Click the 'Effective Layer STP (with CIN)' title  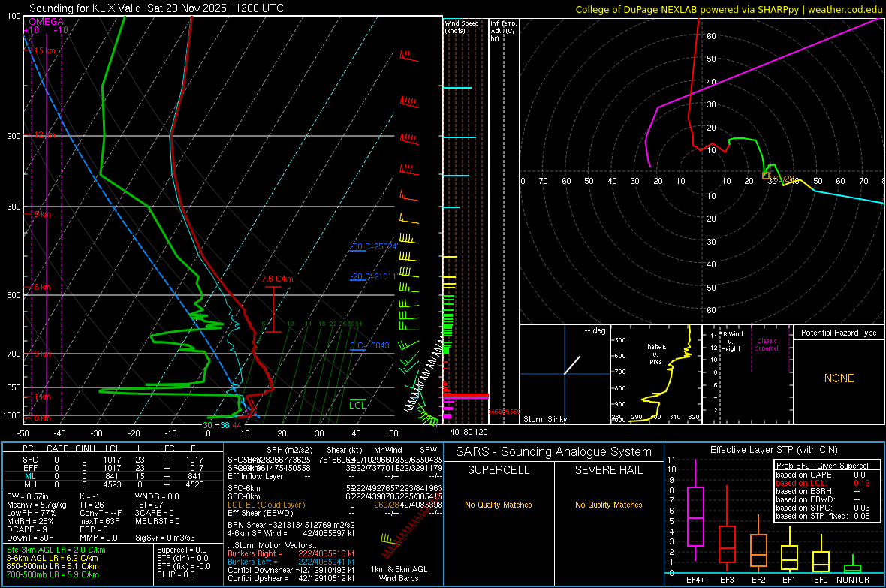[x=773, y=450]
